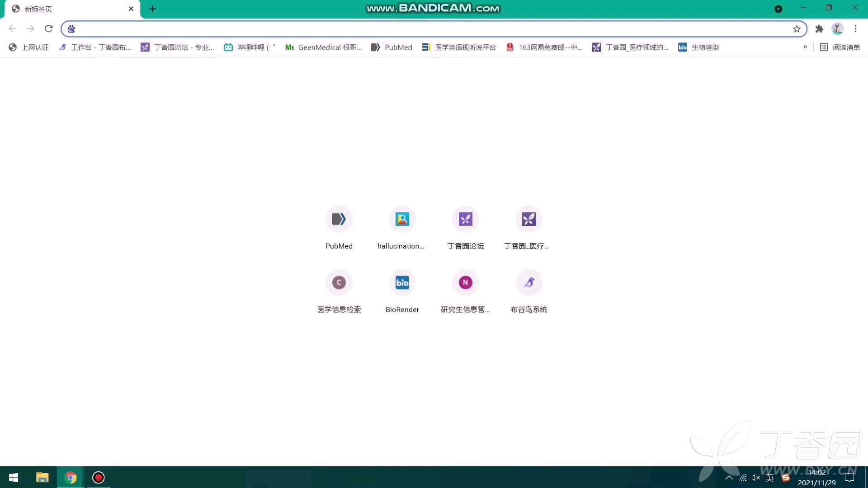The width and height of the screenshot is (868, 488).
Task: Click the muted volume tray icon
Action: (756, 478)
